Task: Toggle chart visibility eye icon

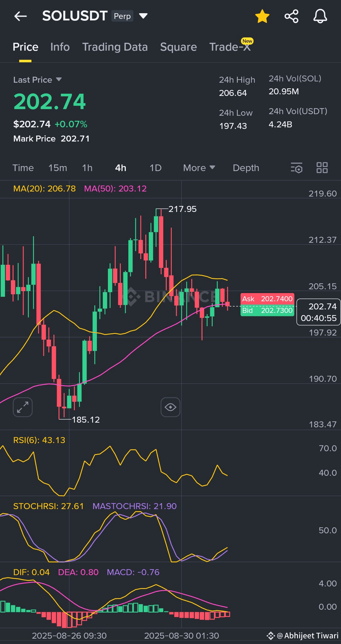Action: 170,407
